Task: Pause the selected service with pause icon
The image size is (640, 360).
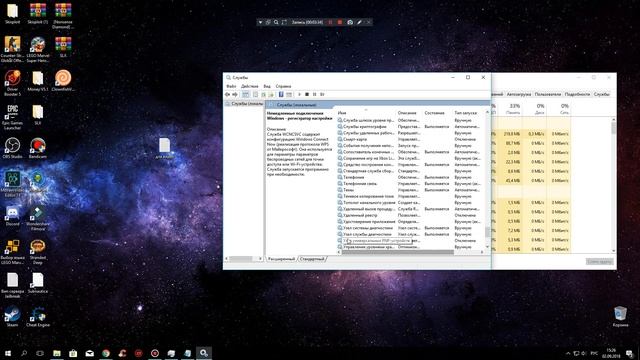Action: point(314,94)
